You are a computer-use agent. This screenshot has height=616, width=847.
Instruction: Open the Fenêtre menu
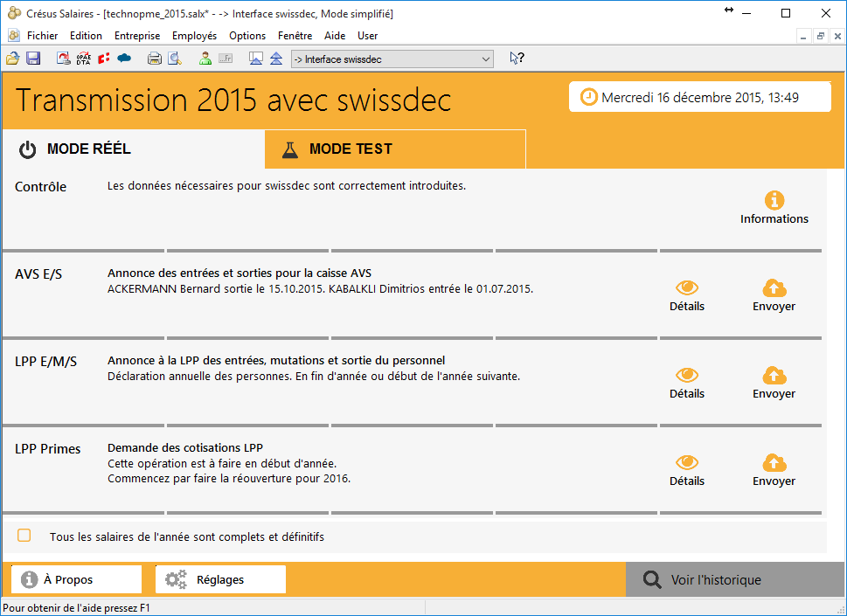tap(295, 36)
